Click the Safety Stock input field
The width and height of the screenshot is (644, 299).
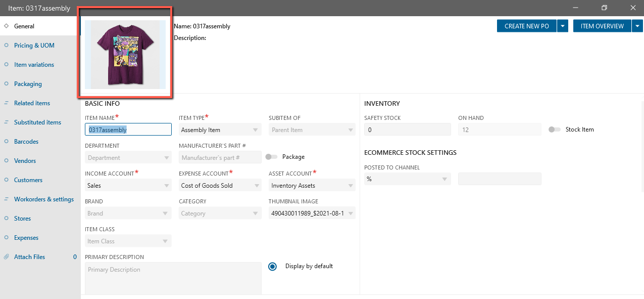tap(407, 130)
